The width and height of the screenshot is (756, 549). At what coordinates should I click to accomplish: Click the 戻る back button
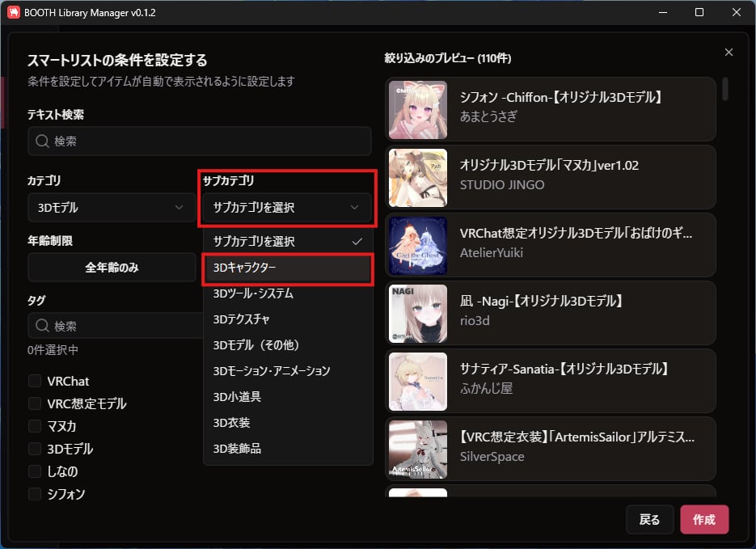tap(649, 520)
